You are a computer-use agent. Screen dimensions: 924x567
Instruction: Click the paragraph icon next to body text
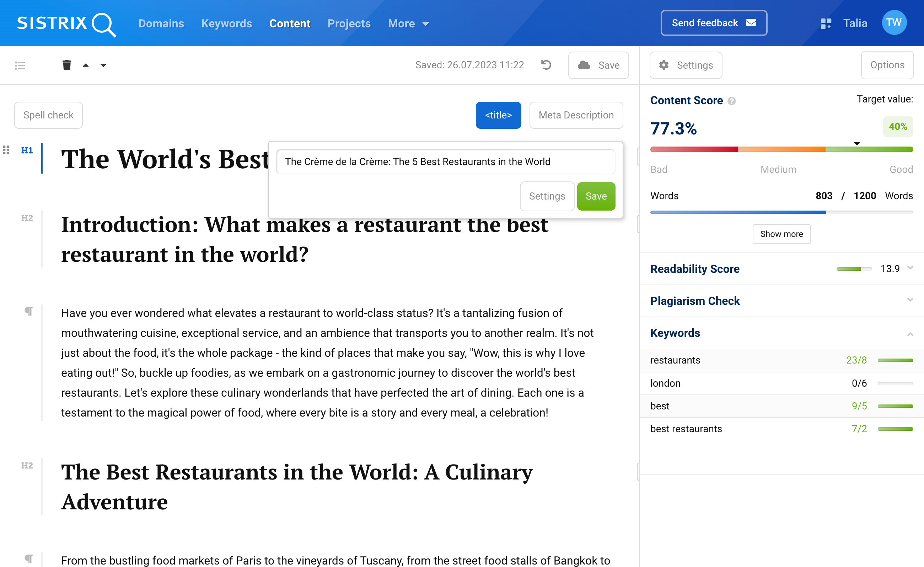28,311
